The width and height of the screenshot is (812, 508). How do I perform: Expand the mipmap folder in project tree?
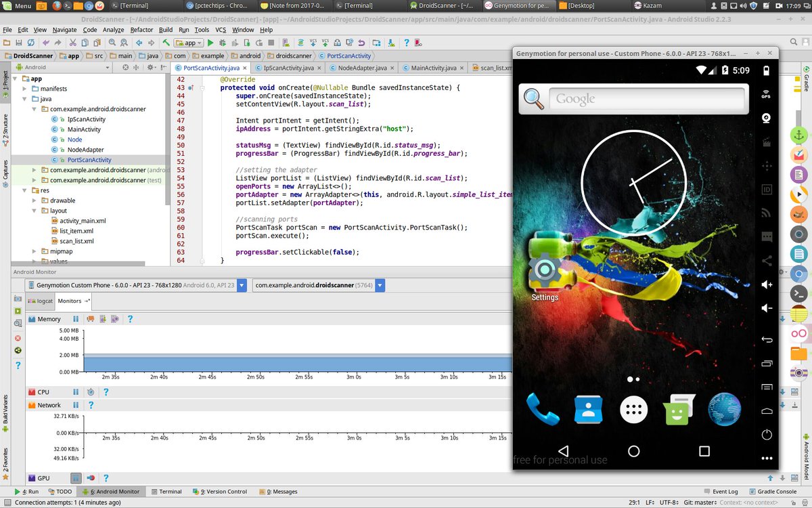tap(35, 251)
